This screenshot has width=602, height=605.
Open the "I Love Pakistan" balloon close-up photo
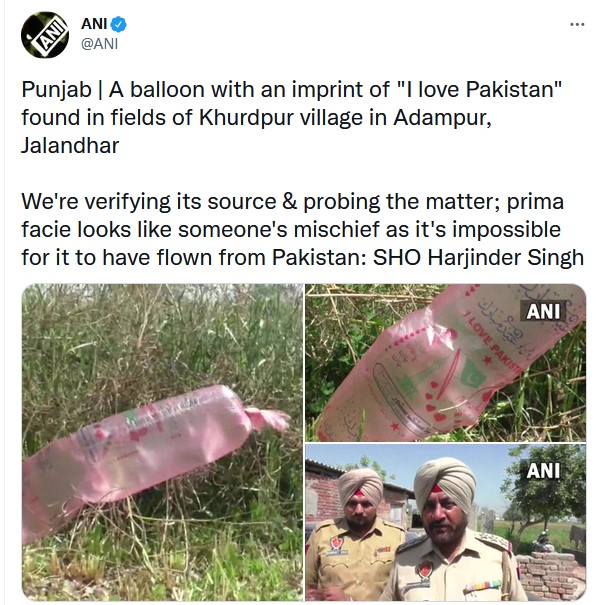pos(446,363)
